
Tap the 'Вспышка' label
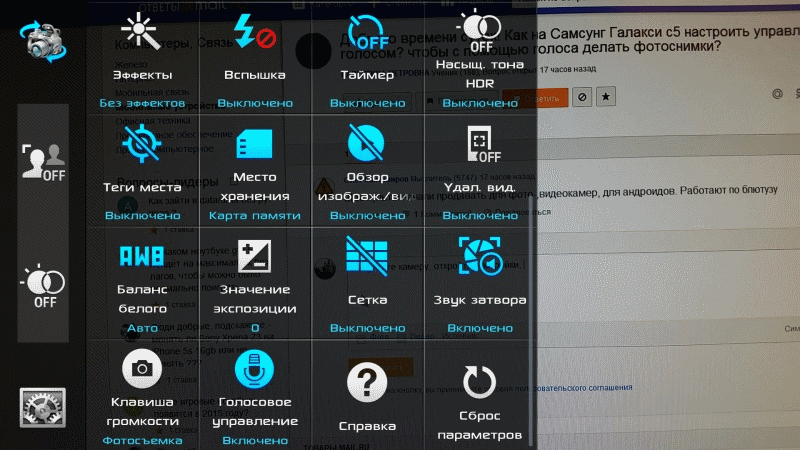tap(255, 75)
